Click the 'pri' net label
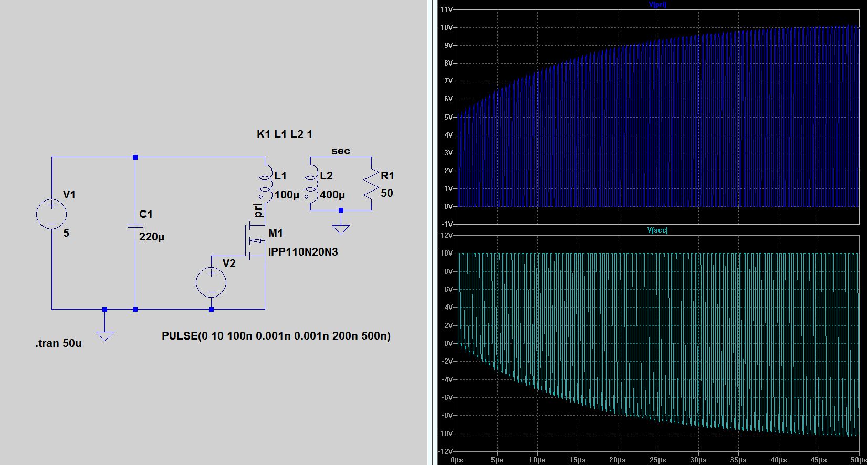The width and height of the screenshot is (868, 465). pos(258,210)
